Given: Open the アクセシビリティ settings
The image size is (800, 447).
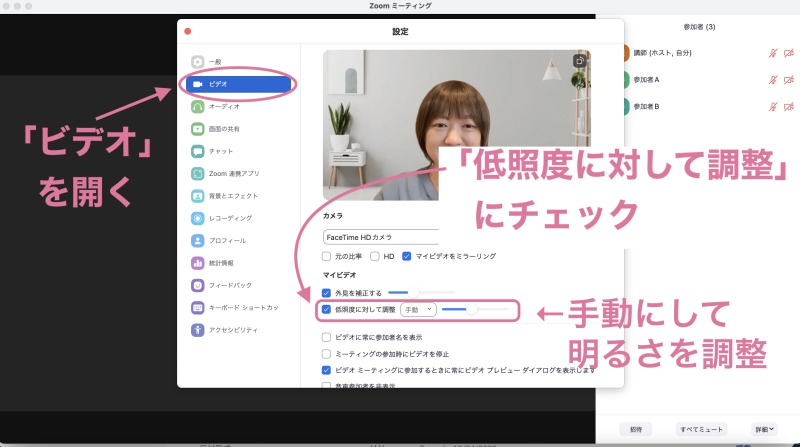Looking at the screenshot, I should 224,330.
